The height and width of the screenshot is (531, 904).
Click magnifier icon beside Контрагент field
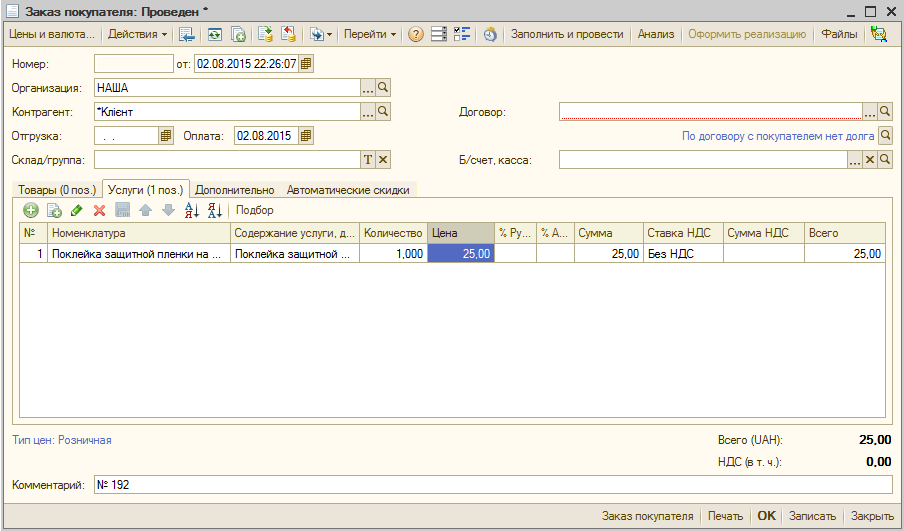pos(383,112)
